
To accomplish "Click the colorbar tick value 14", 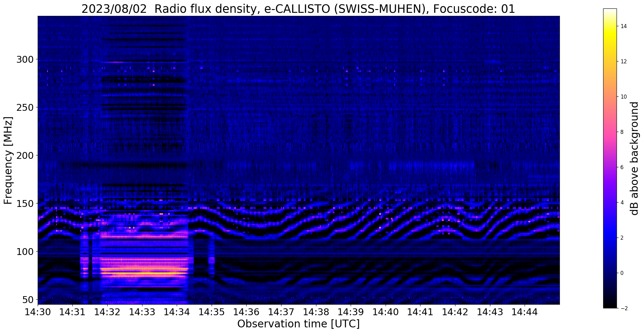I will pyautogui.click(x=624, y=26).
